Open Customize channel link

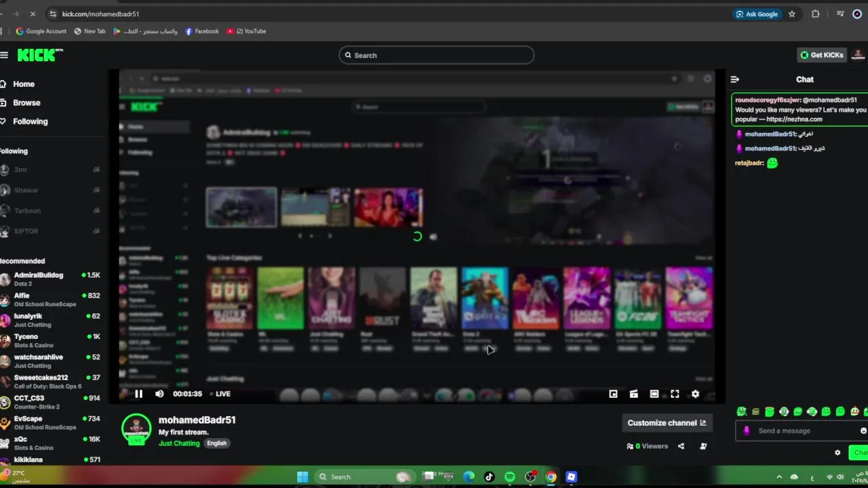[667, 423]
